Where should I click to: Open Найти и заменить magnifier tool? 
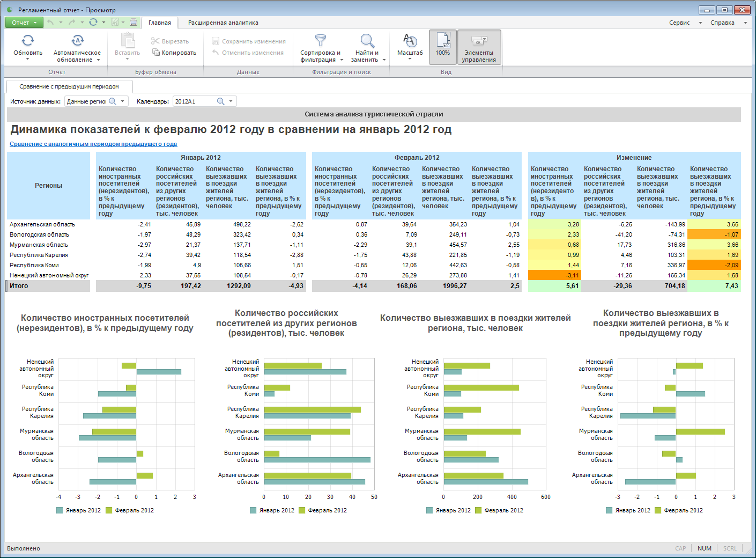click(367, 41)
